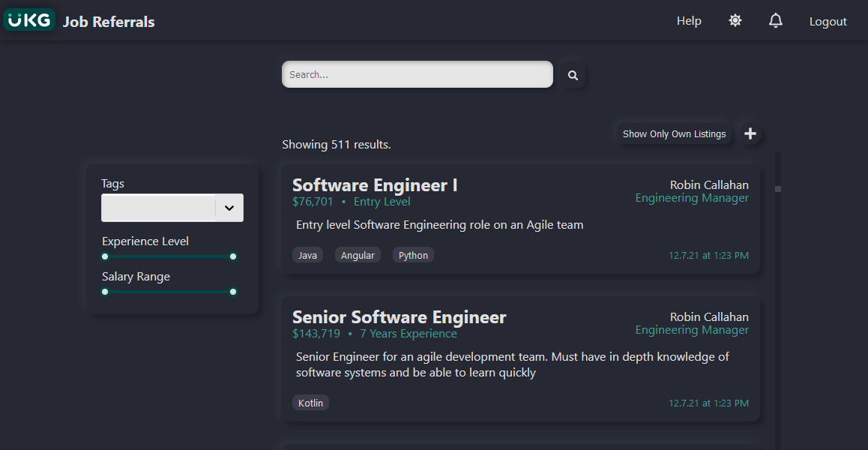Viewport: 868px width, 450px height.
Task: Open the Software Engineer I listing
Action: click(375, 185)
